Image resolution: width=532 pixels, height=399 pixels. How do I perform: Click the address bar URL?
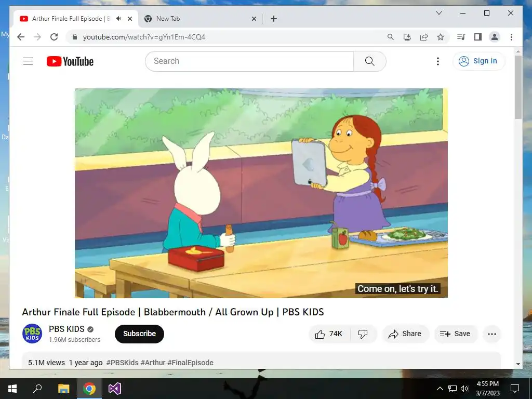(144, 37)
